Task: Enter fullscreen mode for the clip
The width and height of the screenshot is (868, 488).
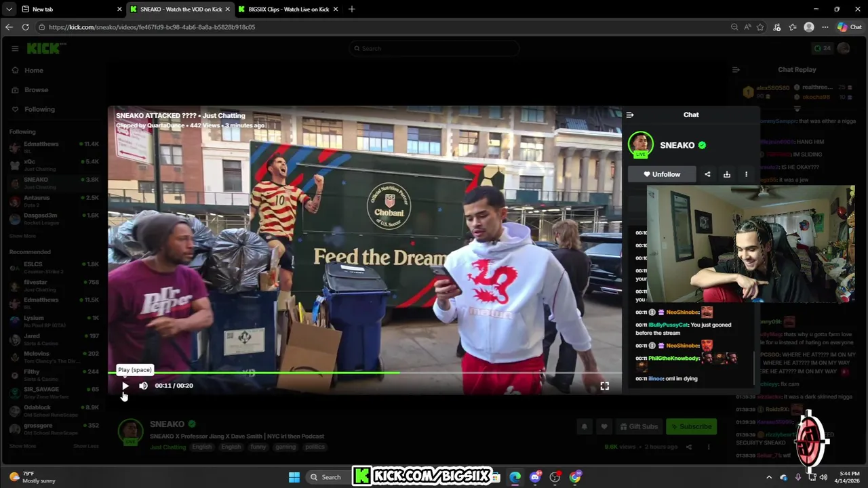Action: pos(604,386)
